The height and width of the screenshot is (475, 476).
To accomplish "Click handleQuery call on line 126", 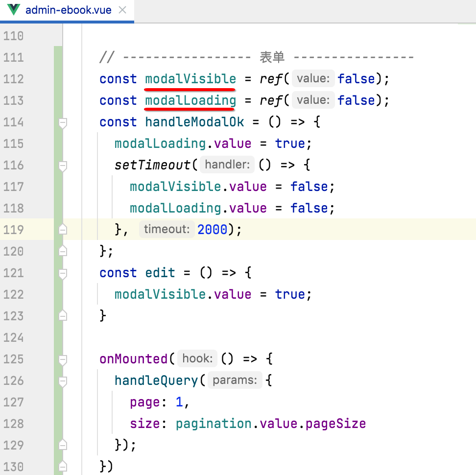I will coord(156,380).
